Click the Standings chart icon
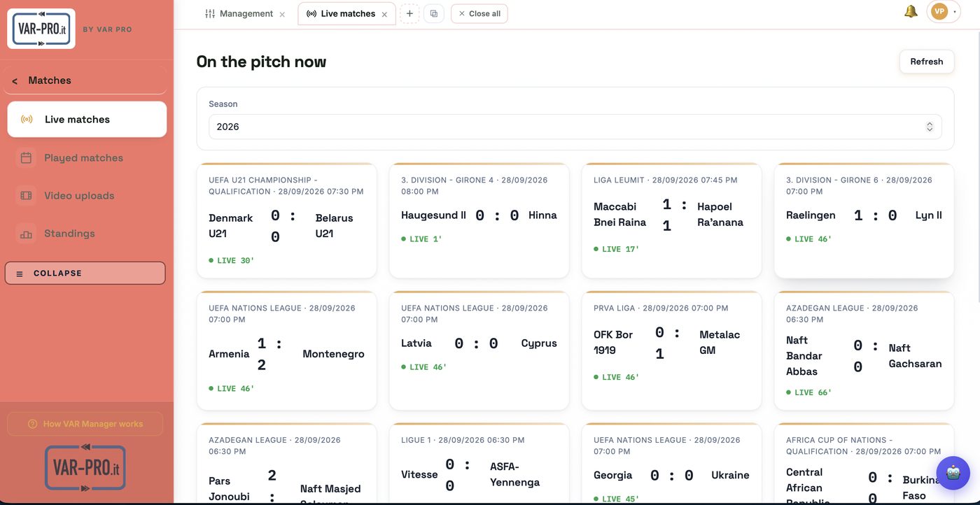Screen dimensions: 980x505 26,234
